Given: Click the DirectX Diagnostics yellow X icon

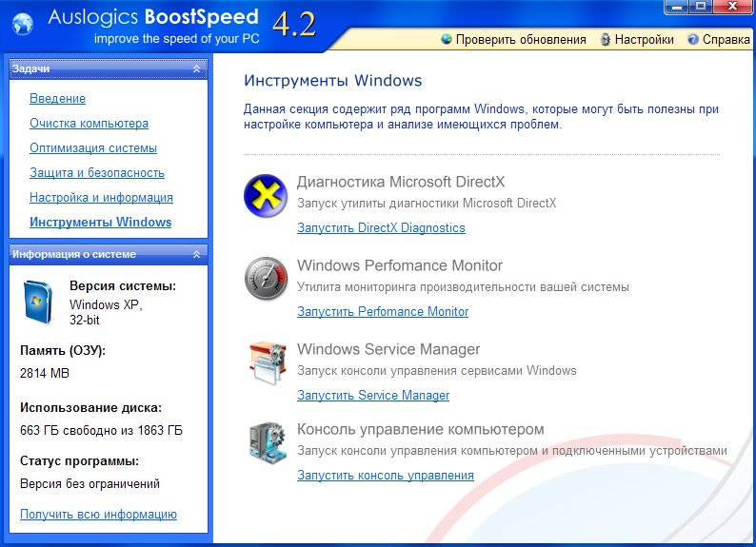Looking at the screenshot, I should pyautogui.click(x=266, y=196).
